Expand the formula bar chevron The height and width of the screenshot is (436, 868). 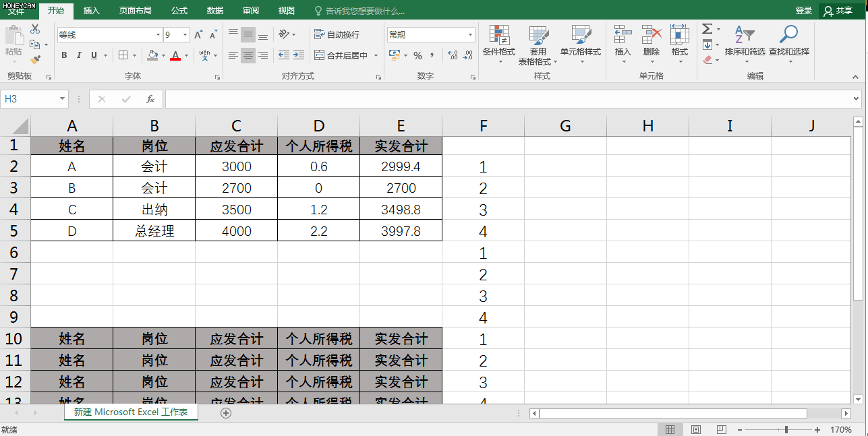857,99
